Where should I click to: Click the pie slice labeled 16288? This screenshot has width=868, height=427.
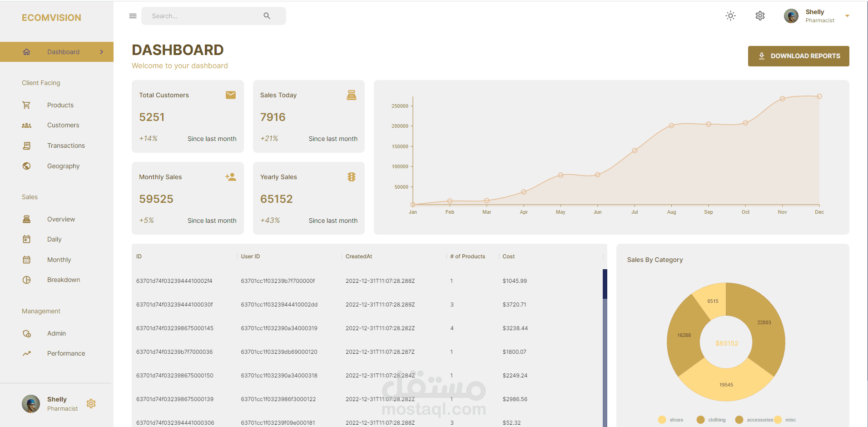point(684,335)
